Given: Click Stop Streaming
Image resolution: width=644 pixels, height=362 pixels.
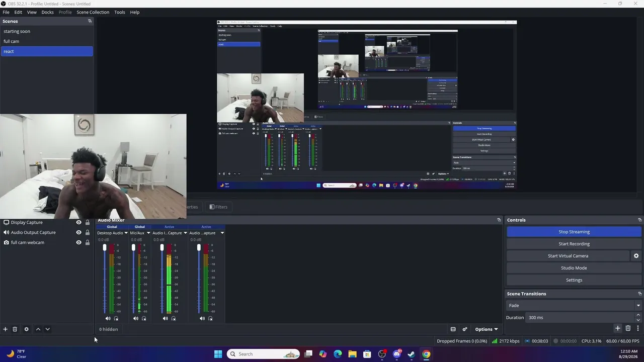Looking at the screenshot, I should coord(574,232).
